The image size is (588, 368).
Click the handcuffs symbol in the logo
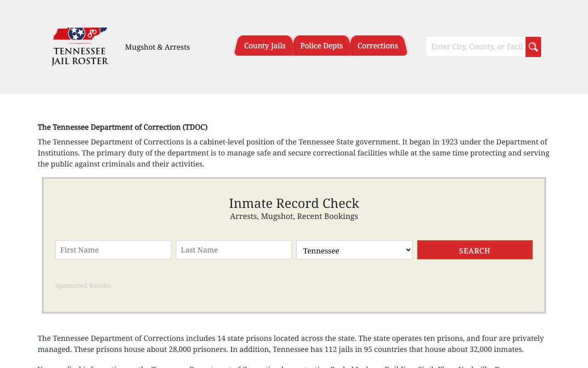coord(92,33)
